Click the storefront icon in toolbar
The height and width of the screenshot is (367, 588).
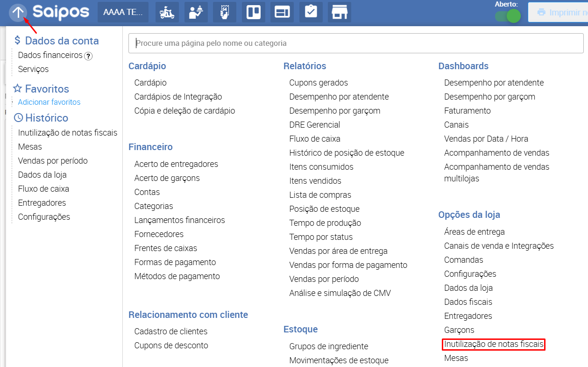pos(340,13)
